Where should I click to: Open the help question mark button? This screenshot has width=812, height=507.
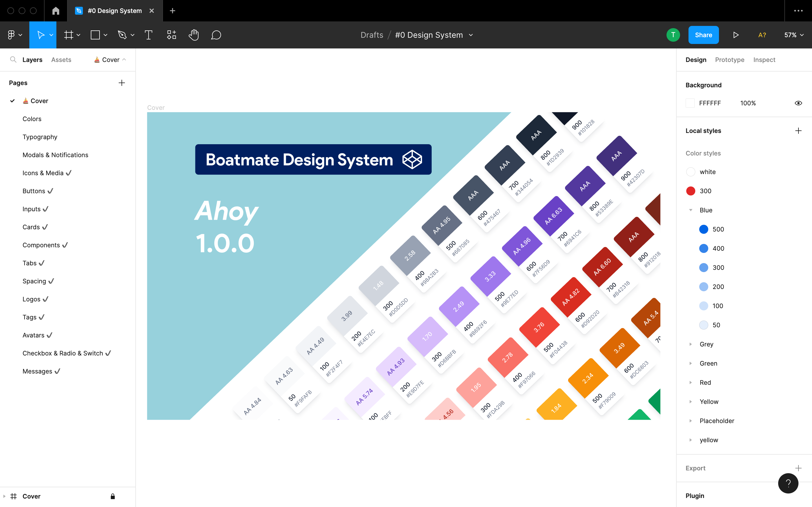(x=788, y=483)
